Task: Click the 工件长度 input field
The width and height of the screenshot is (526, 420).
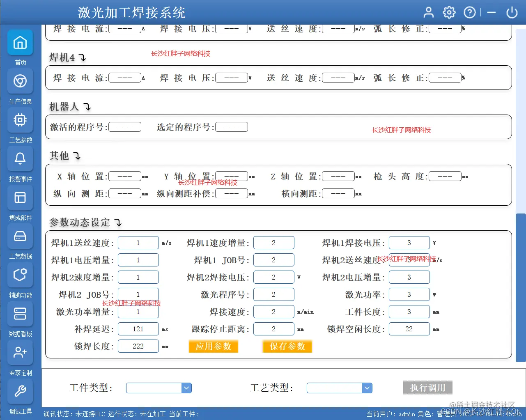Action: [x=409, y=312]
